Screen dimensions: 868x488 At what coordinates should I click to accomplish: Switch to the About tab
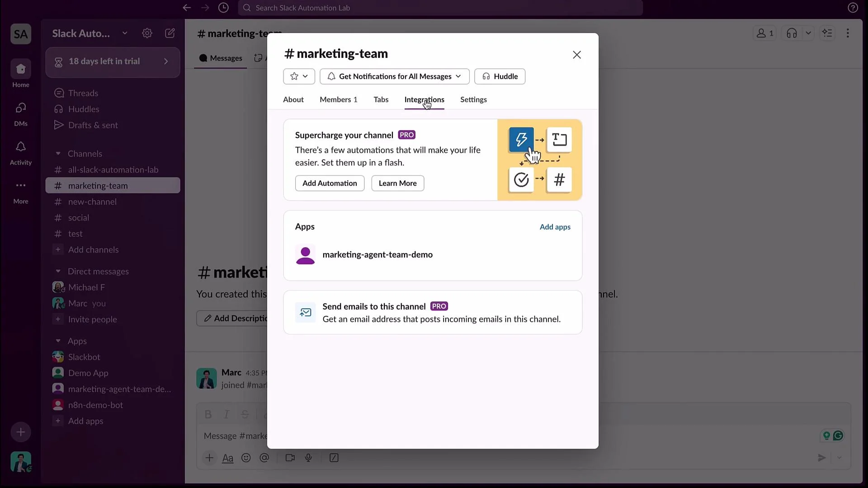click(293, 99)
